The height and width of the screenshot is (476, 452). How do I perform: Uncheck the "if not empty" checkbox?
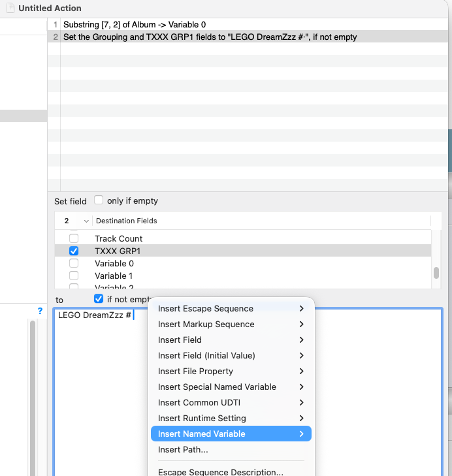pyautogui.click(x=99, y=298)
